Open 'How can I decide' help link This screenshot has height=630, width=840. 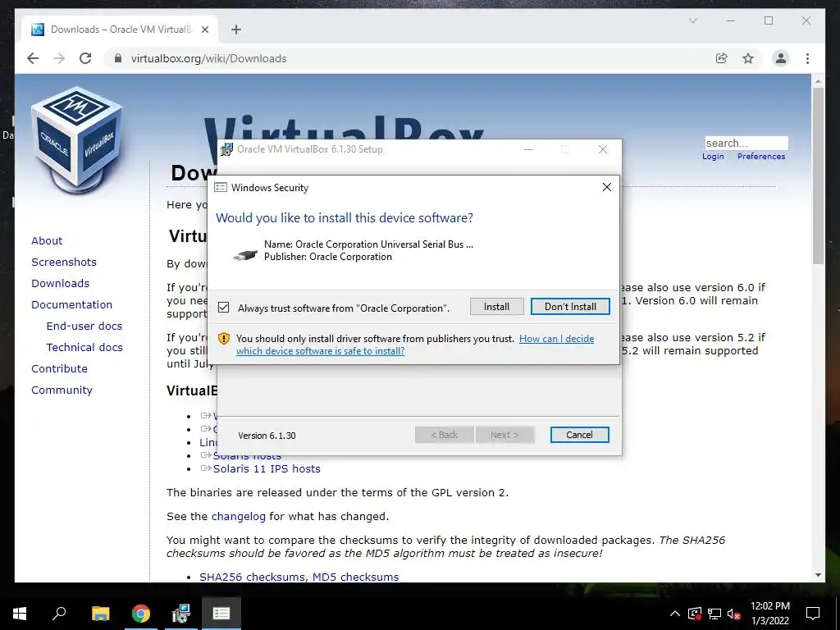coord(557,339)
